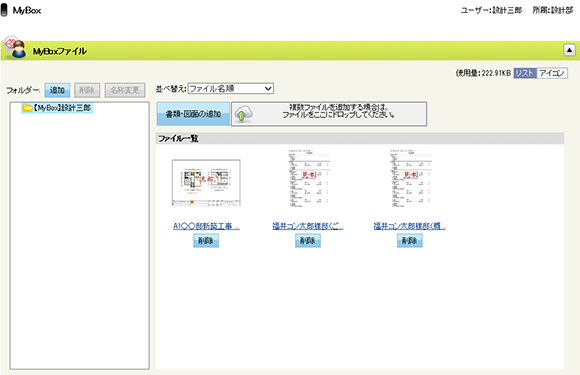This screenshot has height=375, width=580.
Task: Open the 並べ替え sort dropdown
Action: [231, 89]
